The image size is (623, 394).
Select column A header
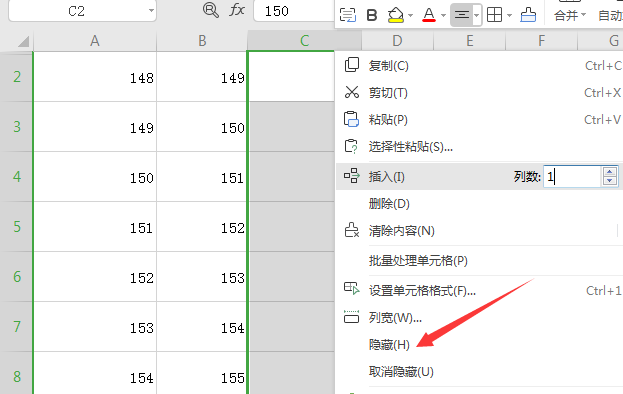(x=95, y=41)
